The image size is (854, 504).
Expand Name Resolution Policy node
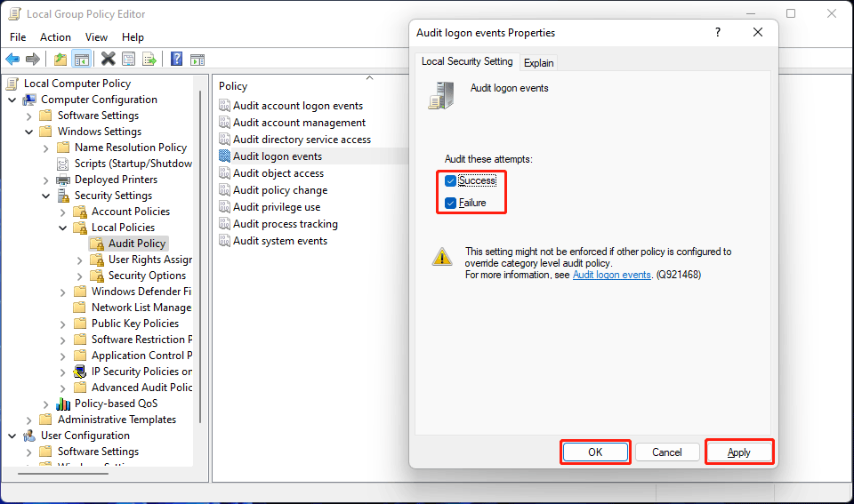click(x=45, y=148)
